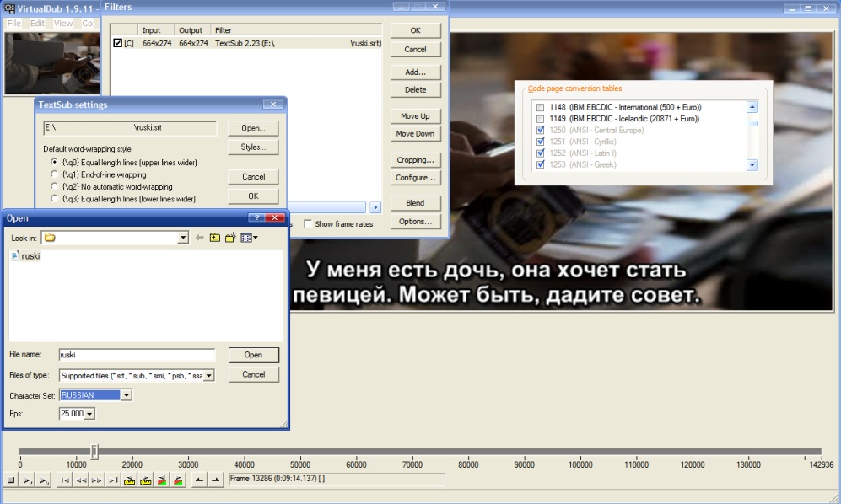Click the Stop playback button
Screen dimensions: 841x504
pyautogui.click(x=11, y=480)
